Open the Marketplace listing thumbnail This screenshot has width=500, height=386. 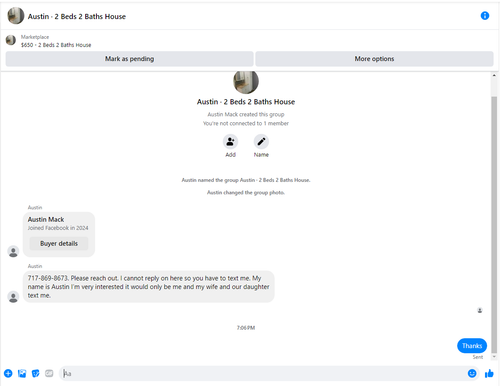(11, 40)
